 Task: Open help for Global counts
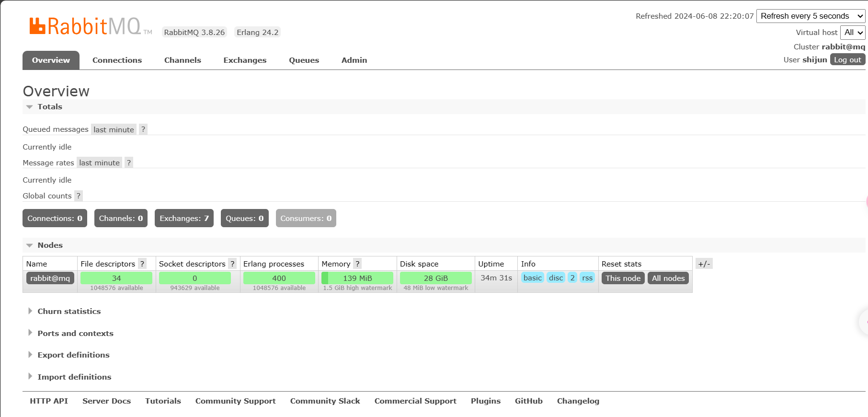(x=79, y=196)
